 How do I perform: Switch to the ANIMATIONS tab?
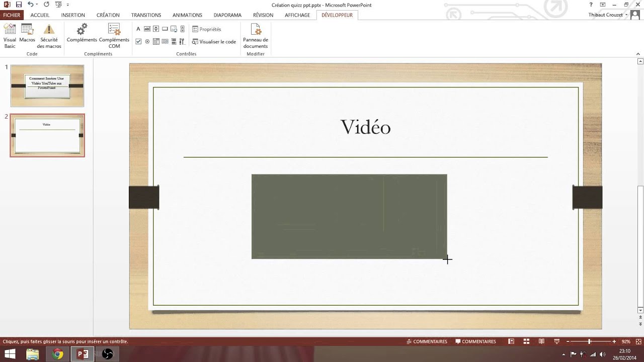[187, 15]
